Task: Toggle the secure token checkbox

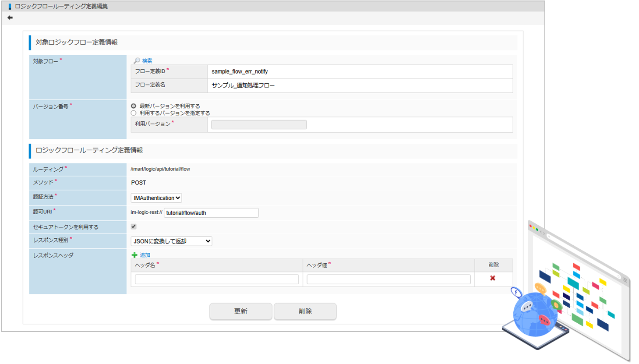Action: [134, 226]
